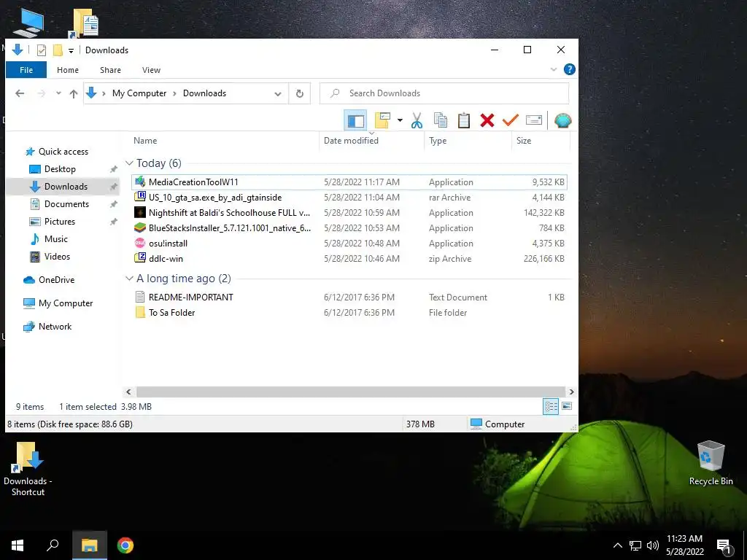Open the Recycle Bin desktop icon
Viewport: 747px width, 560px height.
[711, 463]
